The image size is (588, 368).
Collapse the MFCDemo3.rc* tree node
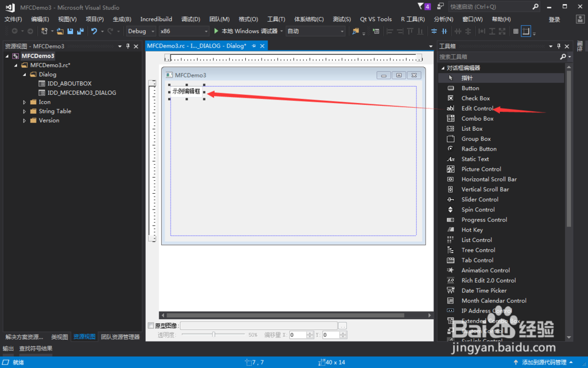[16, 65]
